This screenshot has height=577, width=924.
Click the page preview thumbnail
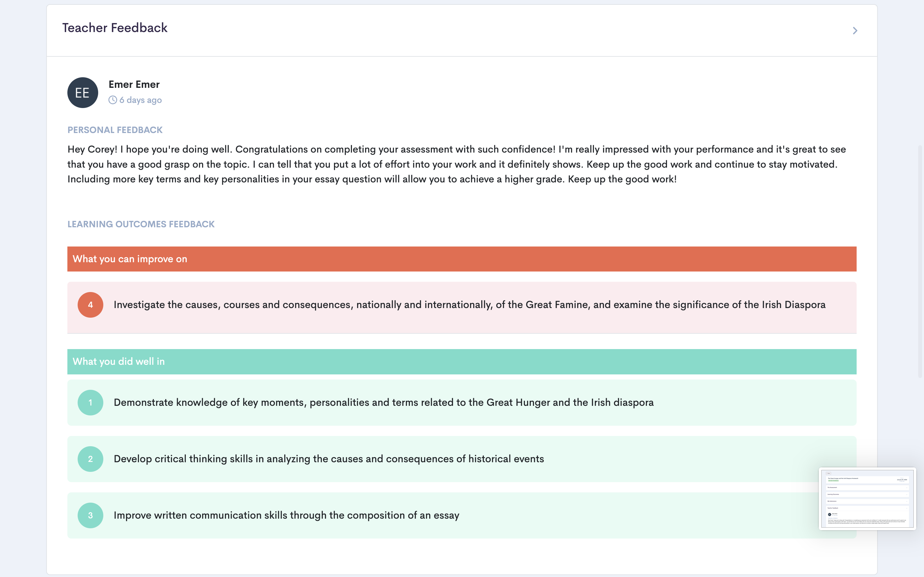tap(867, 498)
